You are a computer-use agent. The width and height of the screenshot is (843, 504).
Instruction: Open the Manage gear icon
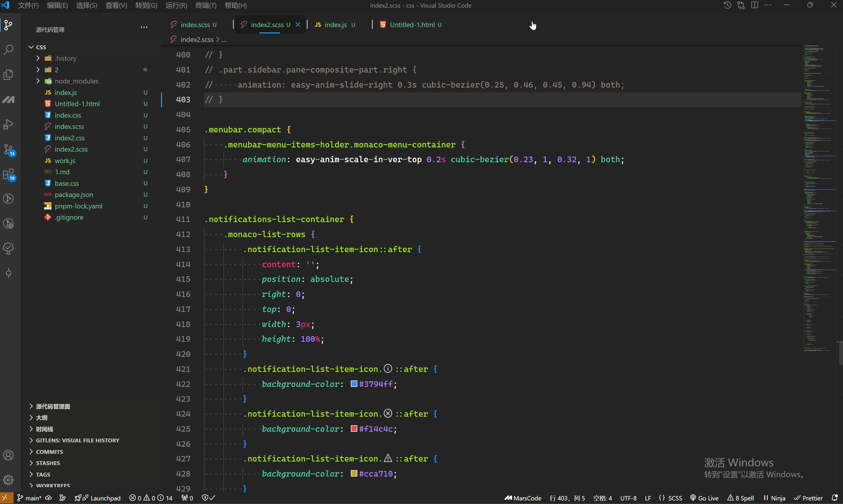click(x=9, y=480)
